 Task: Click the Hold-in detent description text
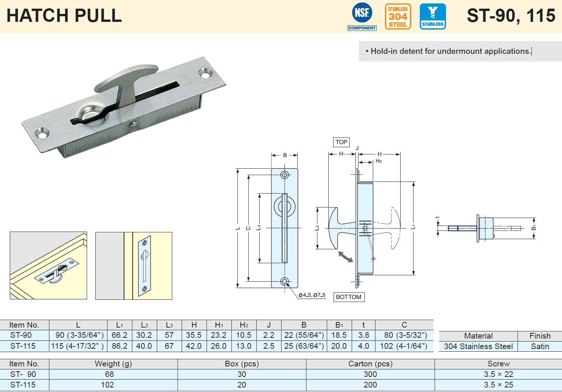450,51
